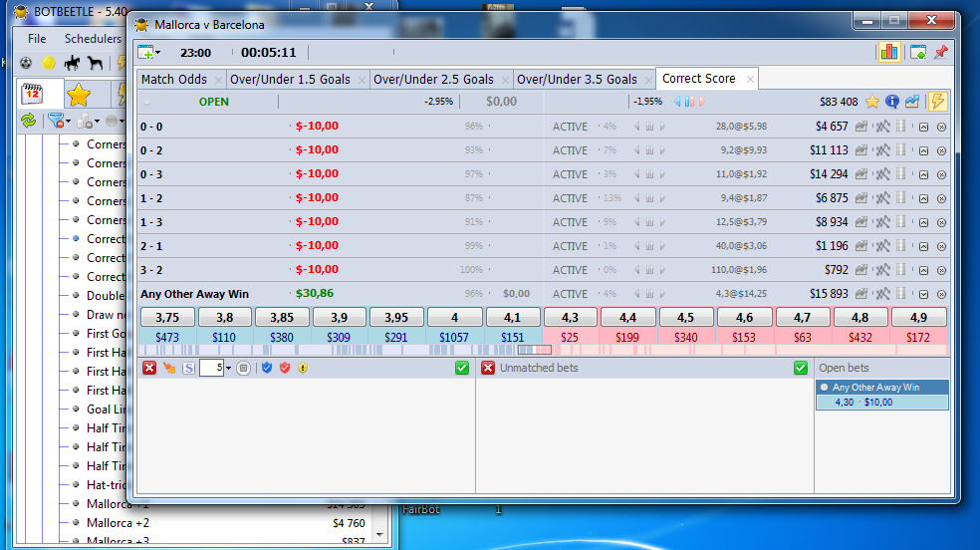Collapse the 1 - 2 selection row
980x550 pixels.
[924, 198]
